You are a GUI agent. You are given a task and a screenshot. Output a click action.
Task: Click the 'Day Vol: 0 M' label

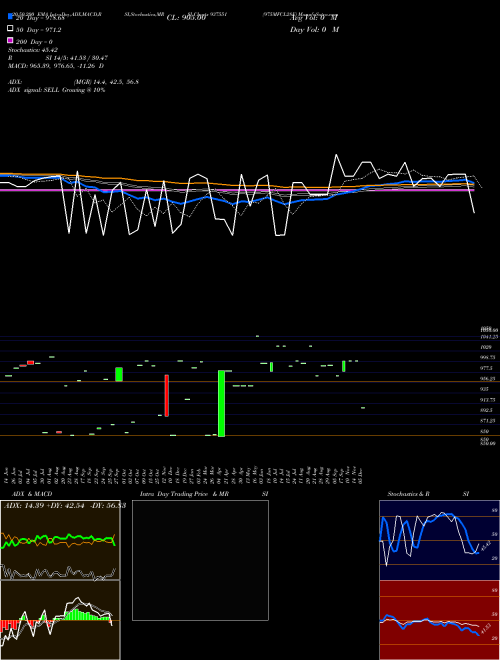tap(314, 29)
